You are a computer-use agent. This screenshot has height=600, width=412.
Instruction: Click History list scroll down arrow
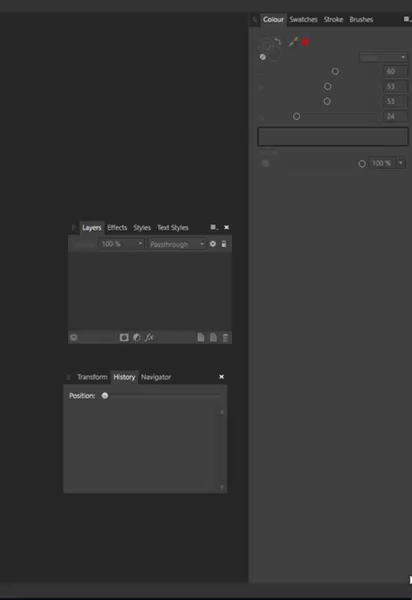point(222,487)
